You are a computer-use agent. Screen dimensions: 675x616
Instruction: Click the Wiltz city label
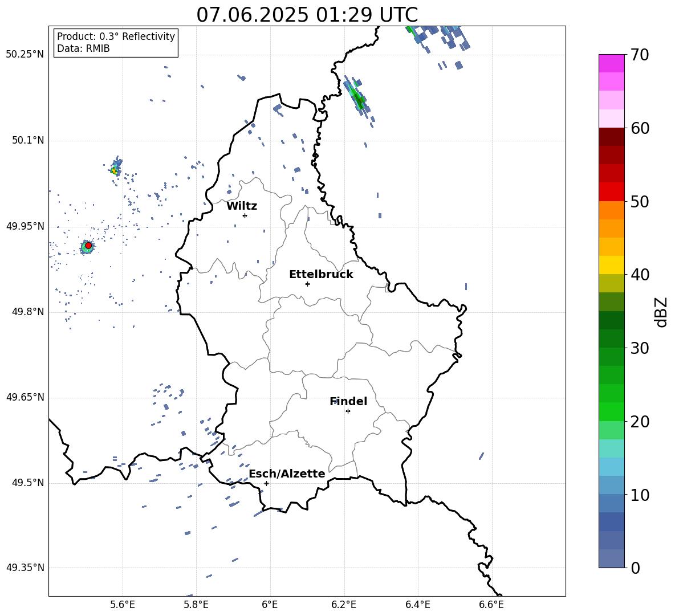pos(242,206)
